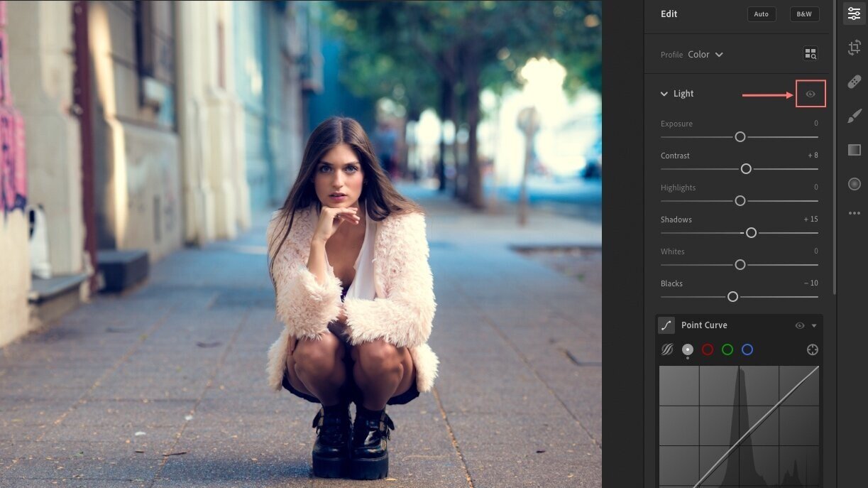Select the Crop and Rotate tool
This screenshot has width=868, height=488.
click(x=854, y=48)
